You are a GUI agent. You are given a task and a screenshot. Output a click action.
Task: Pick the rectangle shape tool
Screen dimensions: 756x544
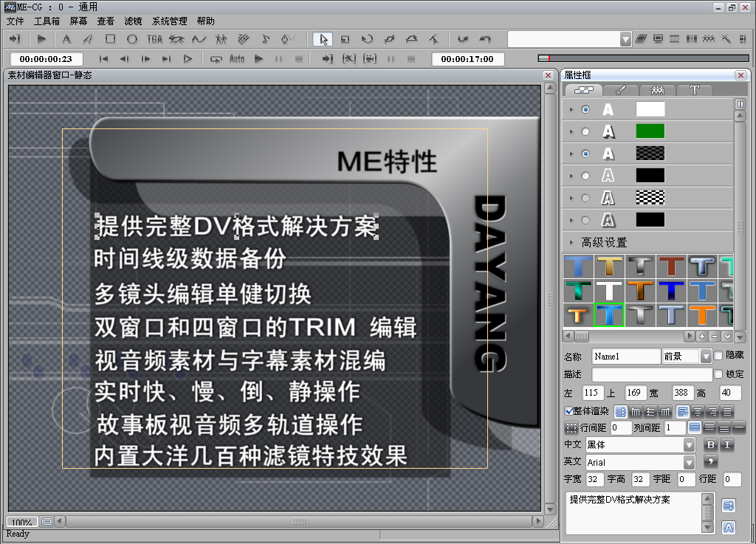110,39
